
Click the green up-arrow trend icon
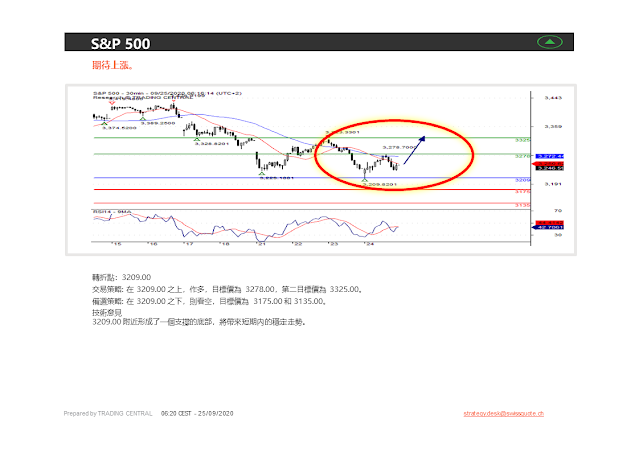(550, 42)
